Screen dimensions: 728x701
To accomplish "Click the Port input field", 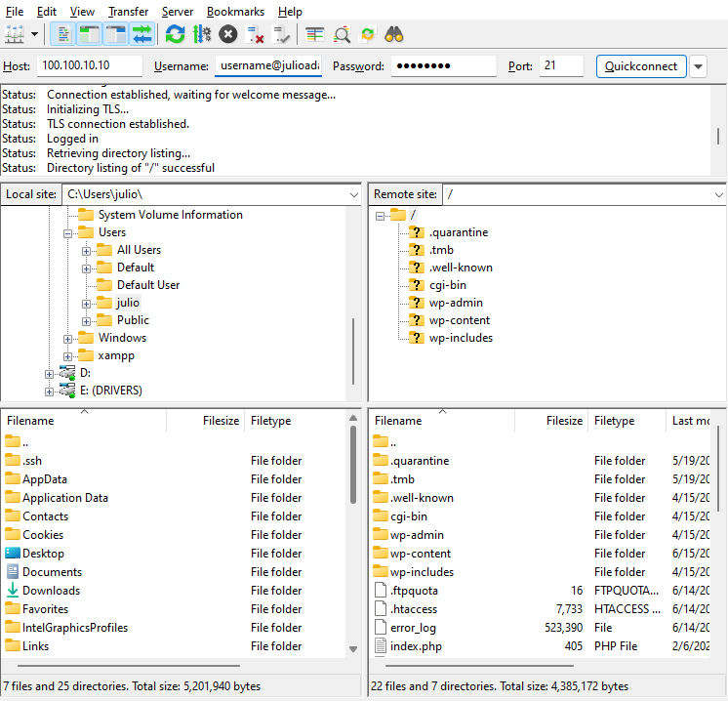I will 561,66.
